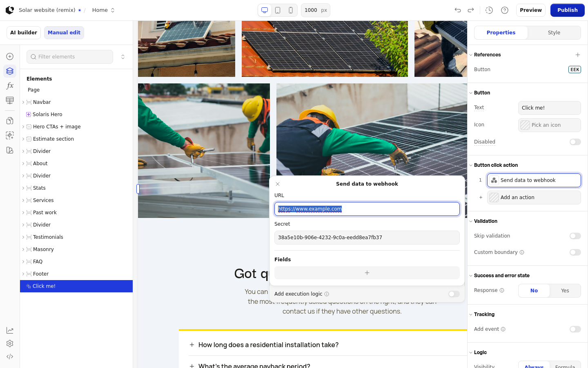
Task: Open the analytics chart sidebar icon
Action: tap(10, 330)
